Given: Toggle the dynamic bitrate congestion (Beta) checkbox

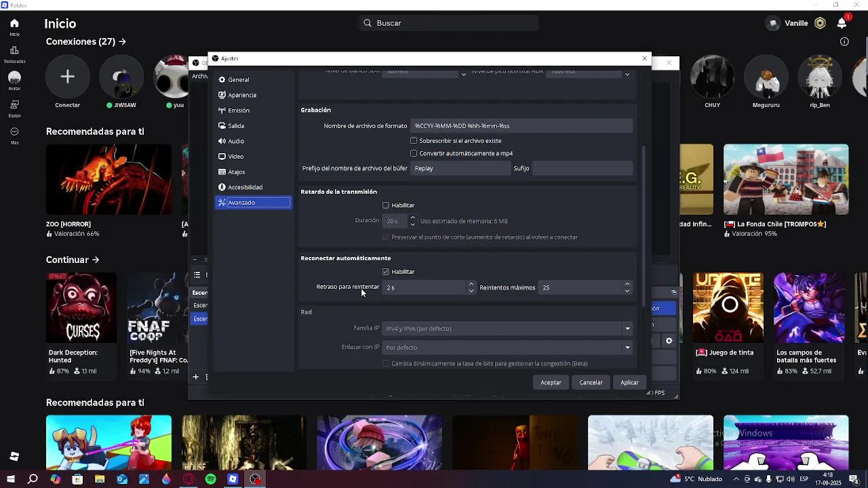Looking at the screenshot, I should coord(386,364).
